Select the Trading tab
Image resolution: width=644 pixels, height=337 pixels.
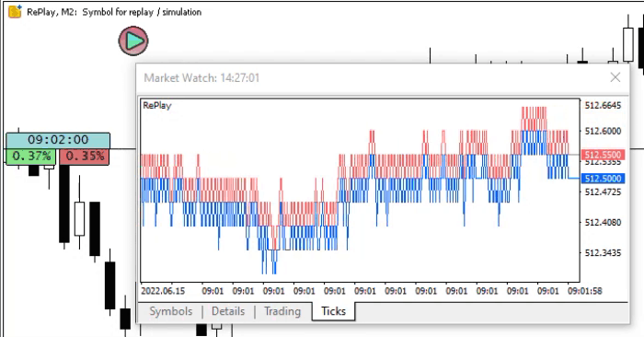point(282,311)
